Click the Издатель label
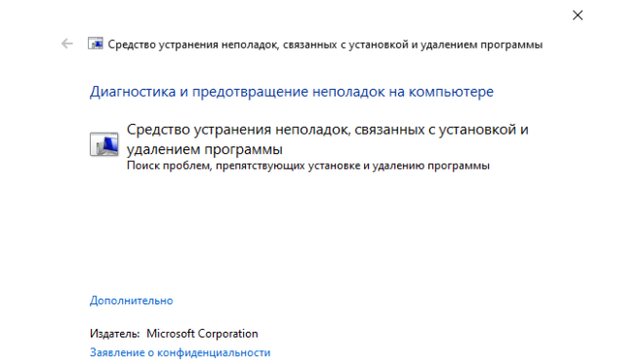This screenshot has width=644, height=362. [114, 334]
